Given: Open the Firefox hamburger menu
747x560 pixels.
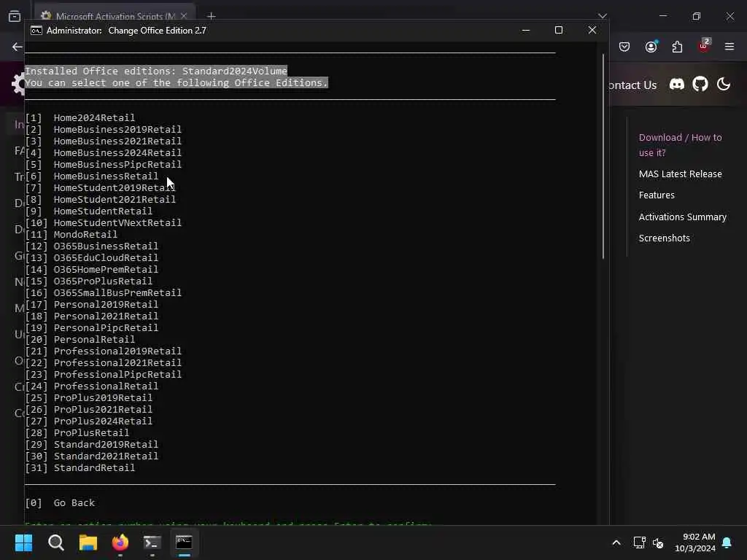Looking at the screenshot, I should [729, 47].
